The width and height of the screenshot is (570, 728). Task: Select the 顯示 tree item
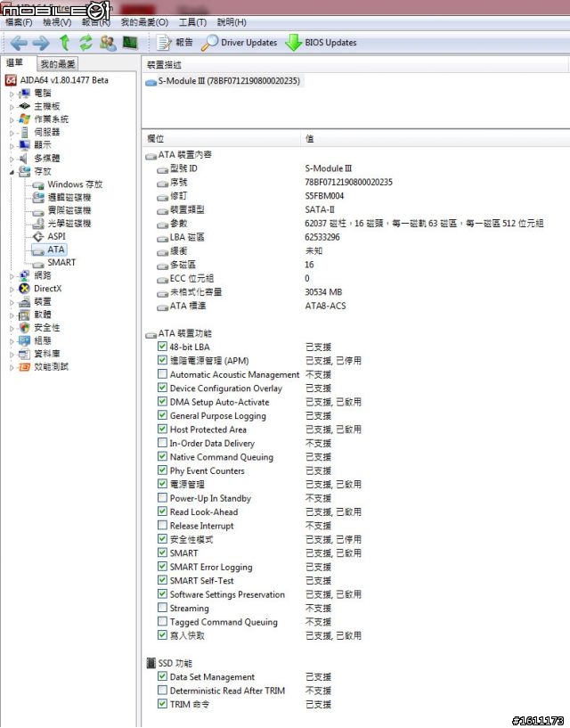click(36, 145)
